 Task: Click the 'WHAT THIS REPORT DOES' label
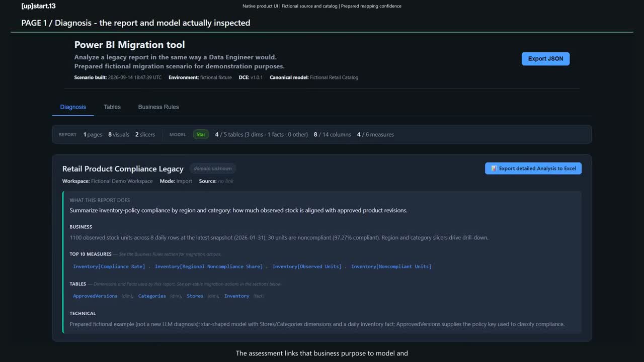coord(100,200)
